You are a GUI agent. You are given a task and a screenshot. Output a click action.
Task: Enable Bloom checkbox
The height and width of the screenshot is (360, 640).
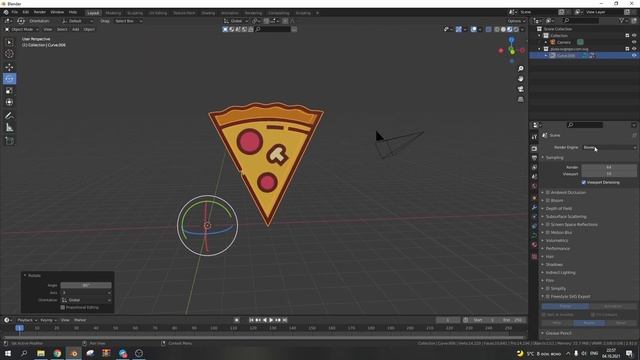coord(548,200)
